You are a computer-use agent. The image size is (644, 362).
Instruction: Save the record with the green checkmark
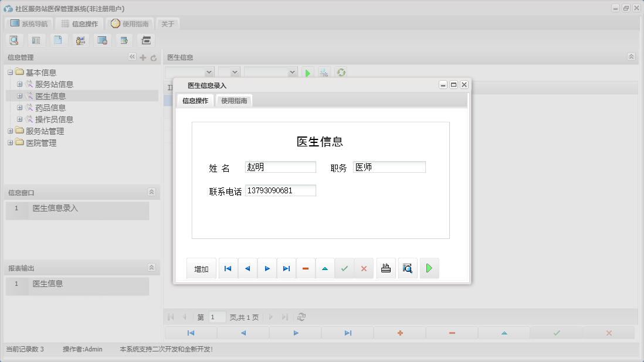pyautogui.click(x=344, y=268)
